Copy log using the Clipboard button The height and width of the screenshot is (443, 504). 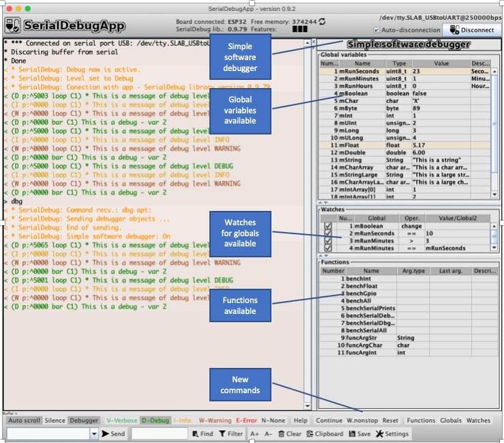point(325,433)
